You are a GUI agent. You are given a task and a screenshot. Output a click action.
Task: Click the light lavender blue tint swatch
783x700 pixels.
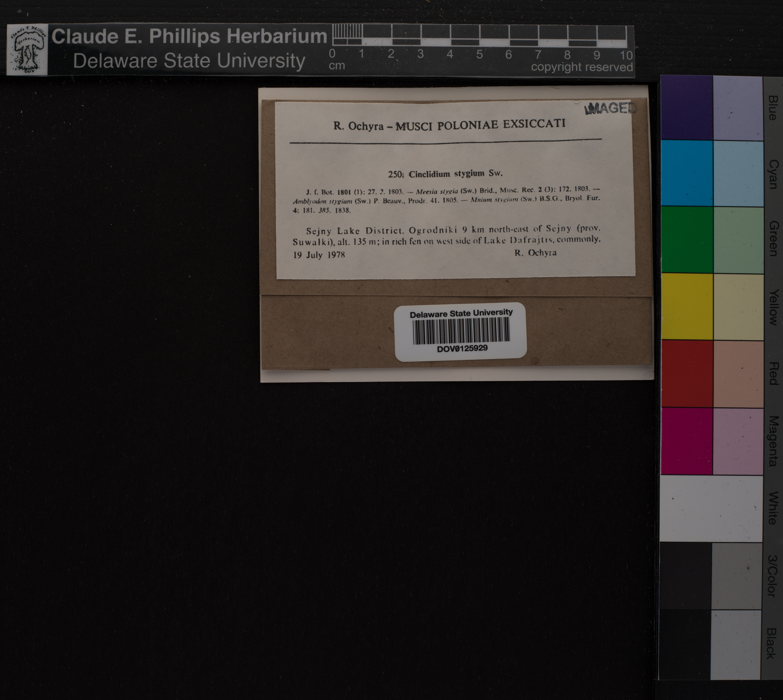point(738,108)
